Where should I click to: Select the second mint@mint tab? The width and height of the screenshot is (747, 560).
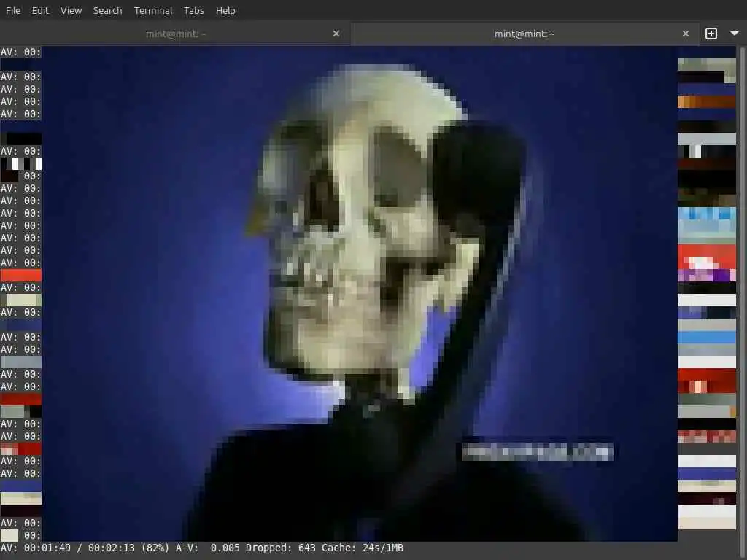(x=524, y=34)
